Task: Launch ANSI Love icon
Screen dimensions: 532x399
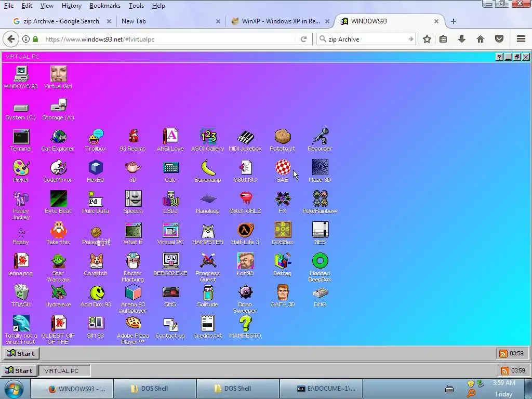Action: [x=170, y=140]
